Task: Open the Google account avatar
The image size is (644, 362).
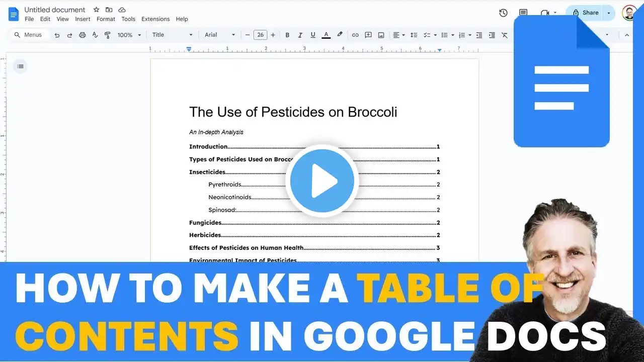Action: click(x=629, y=13)
